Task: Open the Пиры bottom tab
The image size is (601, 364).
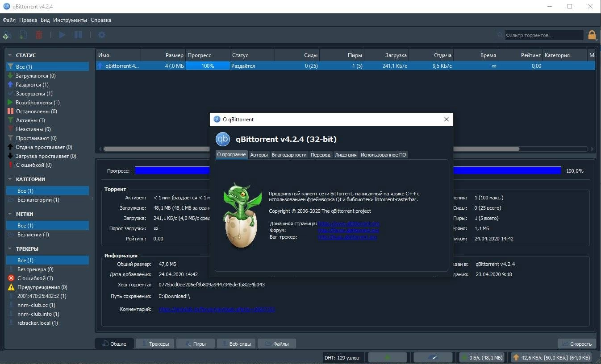Action: point(195,343)
